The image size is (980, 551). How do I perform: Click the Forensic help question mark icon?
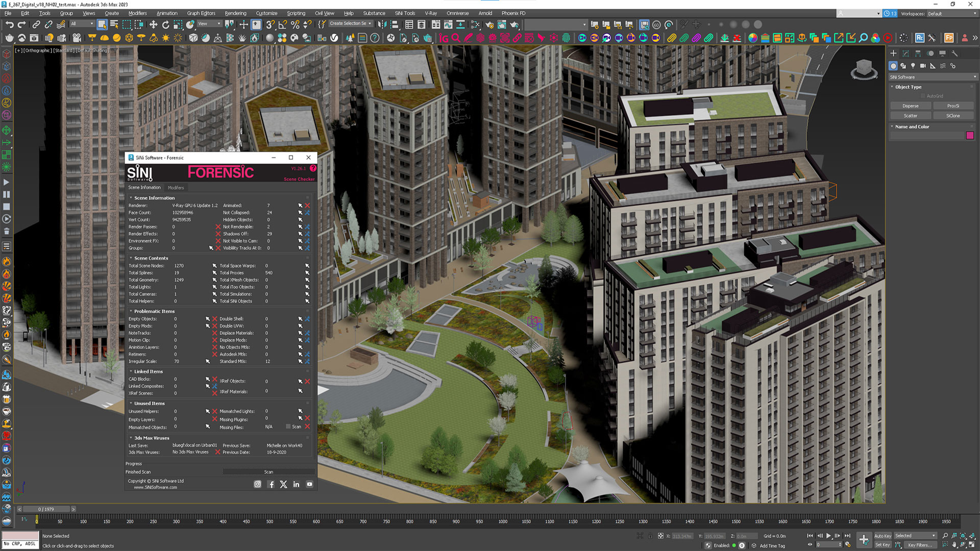tap(313, 168)
